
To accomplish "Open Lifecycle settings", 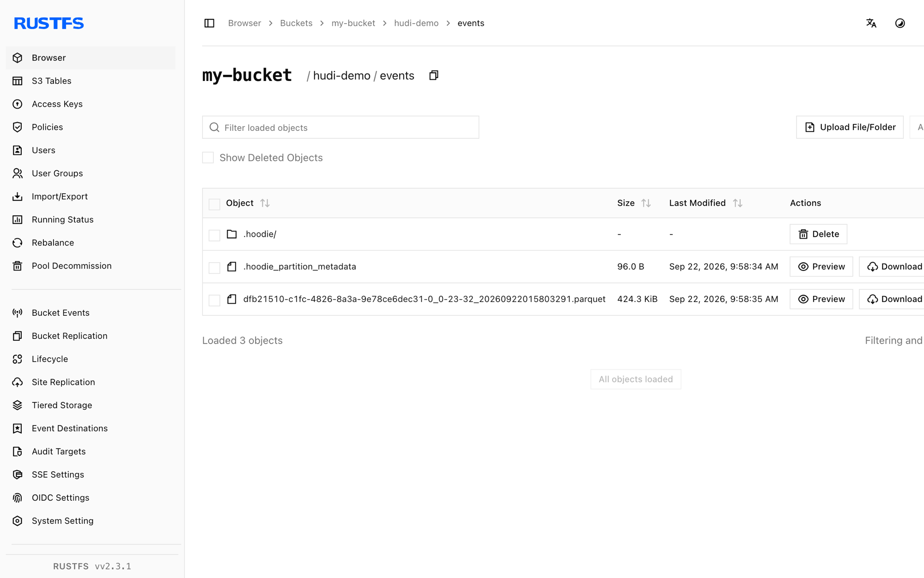I will click(91, 359).
